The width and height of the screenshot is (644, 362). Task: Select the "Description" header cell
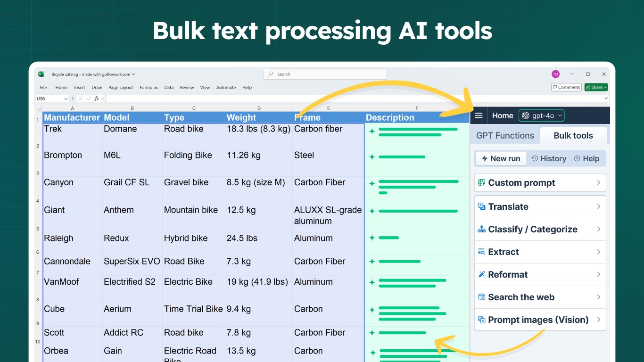[417, 117]
